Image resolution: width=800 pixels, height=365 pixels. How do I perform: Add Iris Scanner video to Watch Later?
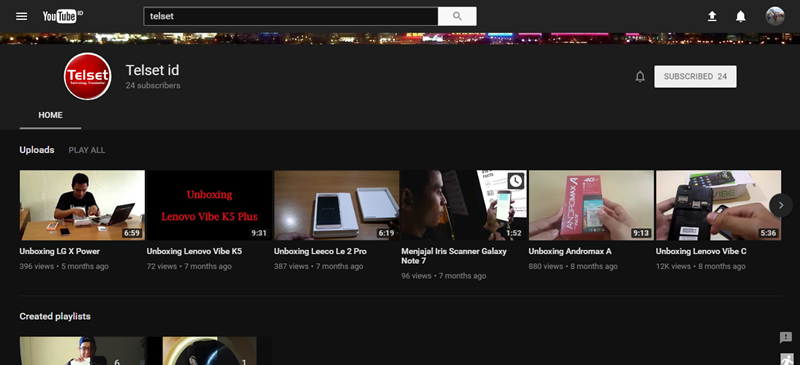click(x=516, y=181)
